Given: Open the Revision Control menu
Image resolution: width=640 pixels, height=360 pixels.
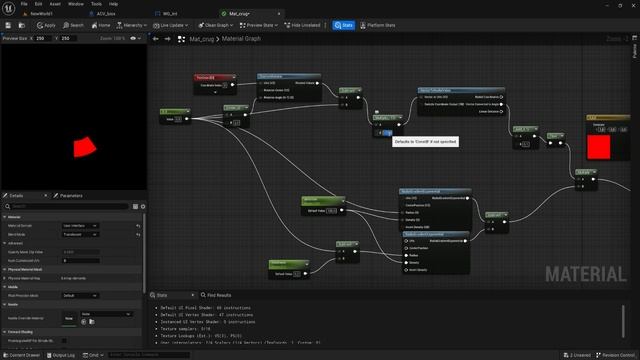Looking at the screenshot, I should [616, 355].
